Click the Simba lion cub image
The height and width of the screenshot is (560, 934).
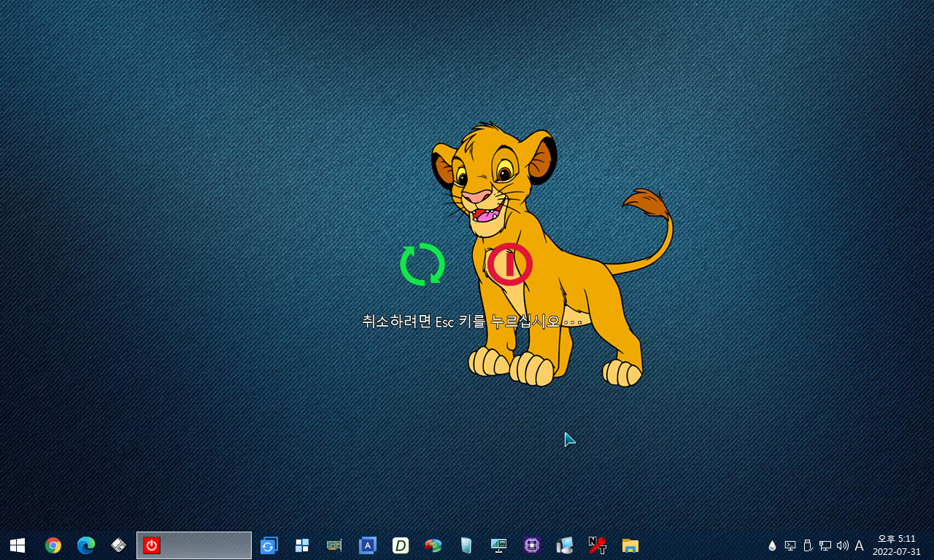(x=552, y=254)
